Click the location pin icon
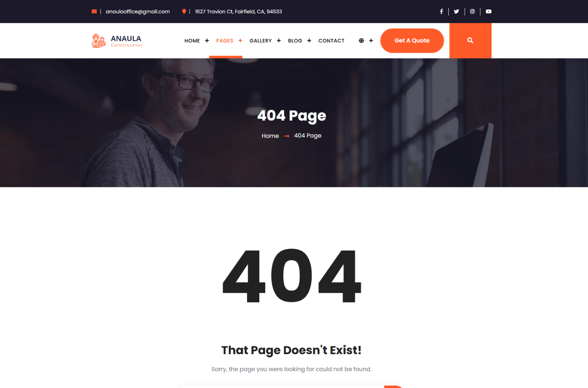Image resolution: width=588 pixels, height=388 pixels. [184, 11]
